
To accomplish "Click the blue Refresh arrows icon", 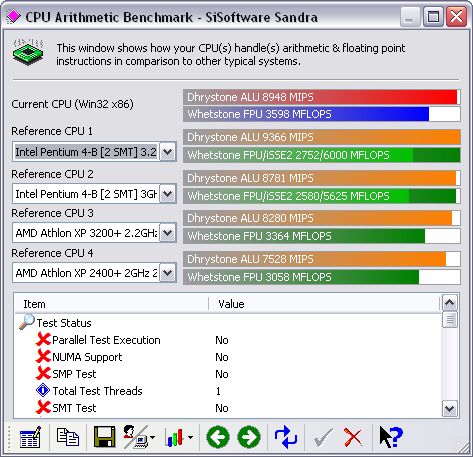I will click(x=286, y=437).
